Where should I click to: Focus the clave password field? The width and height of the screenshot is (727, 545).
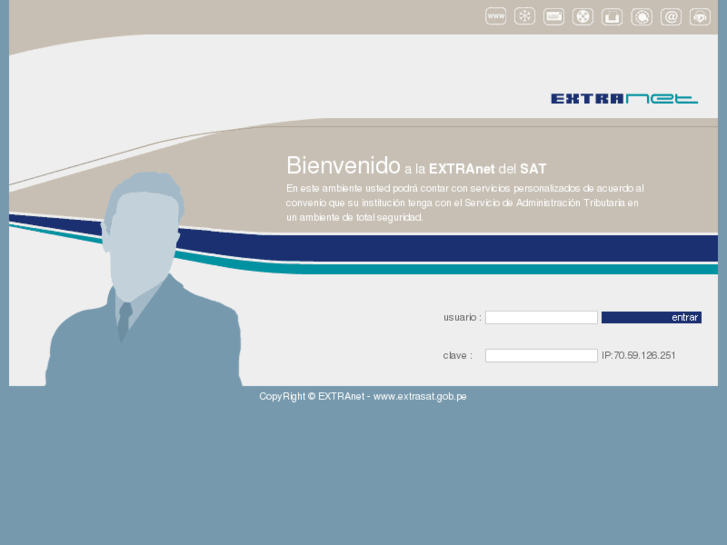coord(541,355)
